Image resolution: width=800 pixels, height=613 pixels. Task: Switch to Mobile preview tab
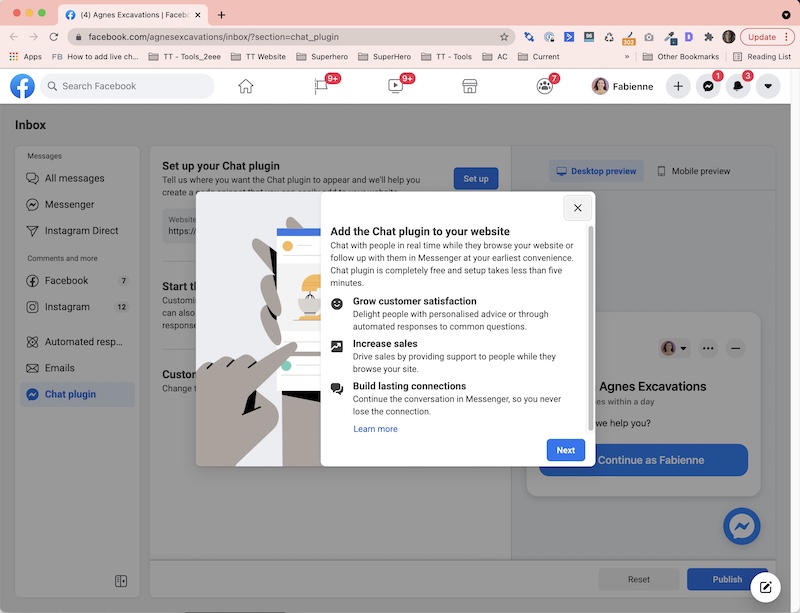click(x=693, y=171)
